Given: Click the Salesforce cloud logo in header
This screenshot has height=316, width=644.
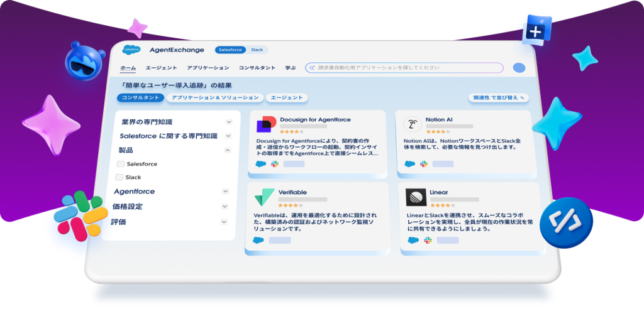Looking at the screenshot, I should click(131, 50).
